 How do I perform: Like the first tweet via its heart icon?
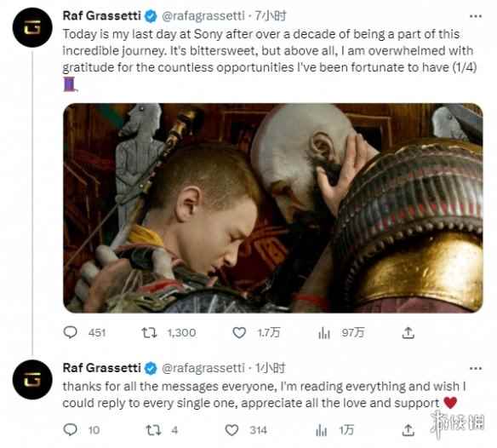[239, 332]
